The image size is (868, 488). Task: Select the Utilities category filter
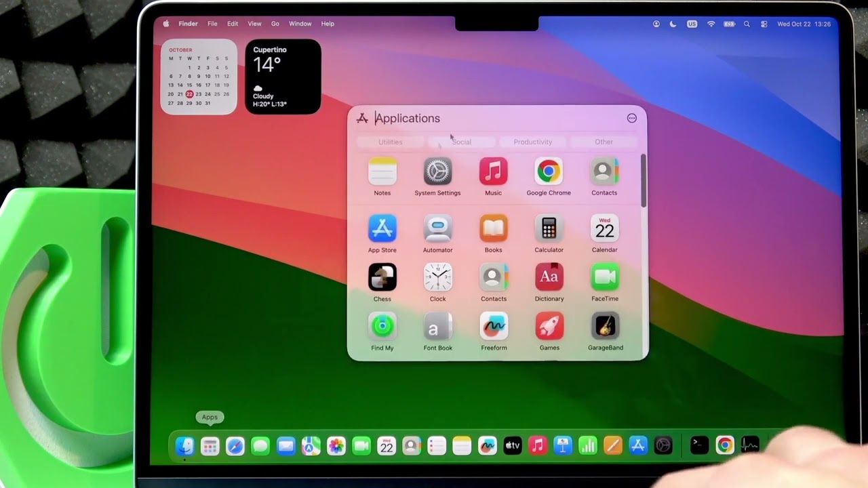point(390,142)
